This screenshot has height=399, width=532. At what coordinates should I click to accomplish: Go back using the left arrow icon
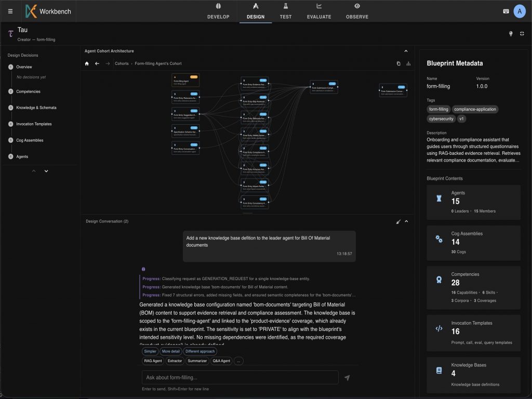97,63
